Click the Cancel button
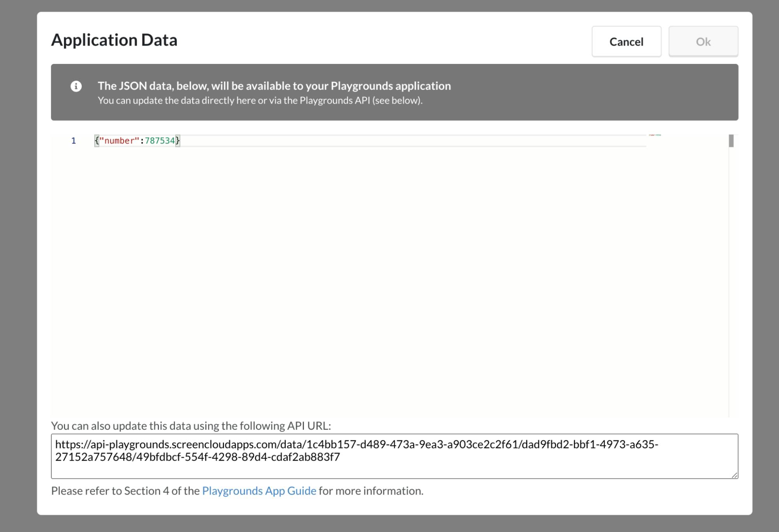This screenshot has height=532, width=779. [x=626, y=41]
